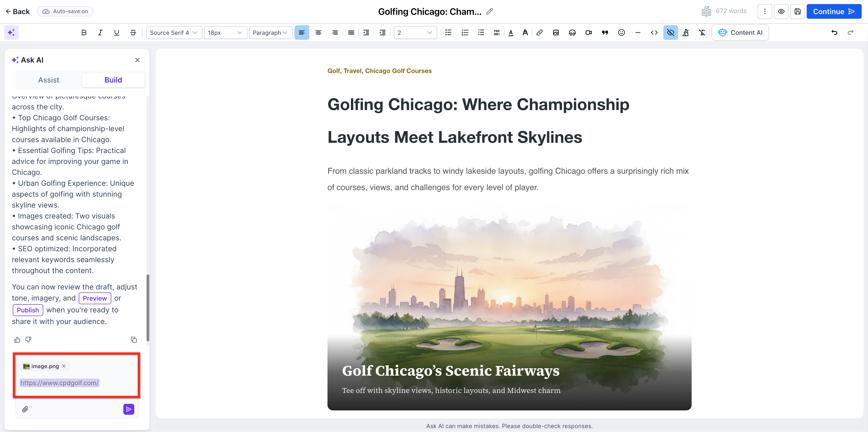This screenshot has width=868, height=432.
Task: Give thumbs up to the AI response
Action: click(17, 339)
